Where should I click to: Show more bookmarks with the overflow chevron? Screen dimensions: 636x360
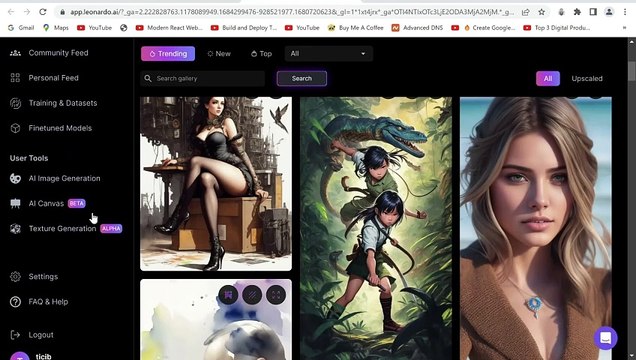click(624, 28)
